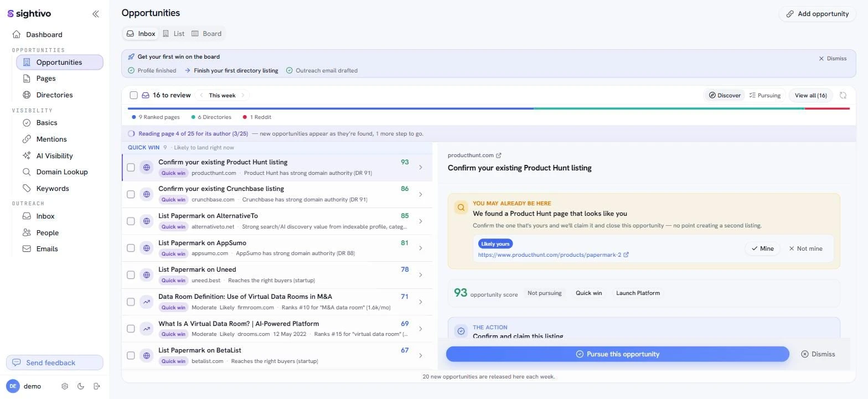Switch to the List view tab

tap(173, 34)
